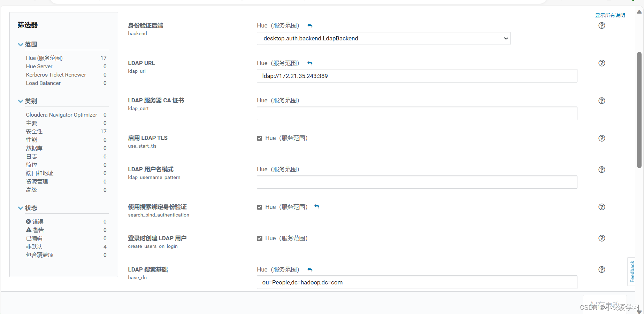Filter by 警告 status with warning icon
Image resolution: width=644 pixels, height=314 pixels.
click(35, 230)
